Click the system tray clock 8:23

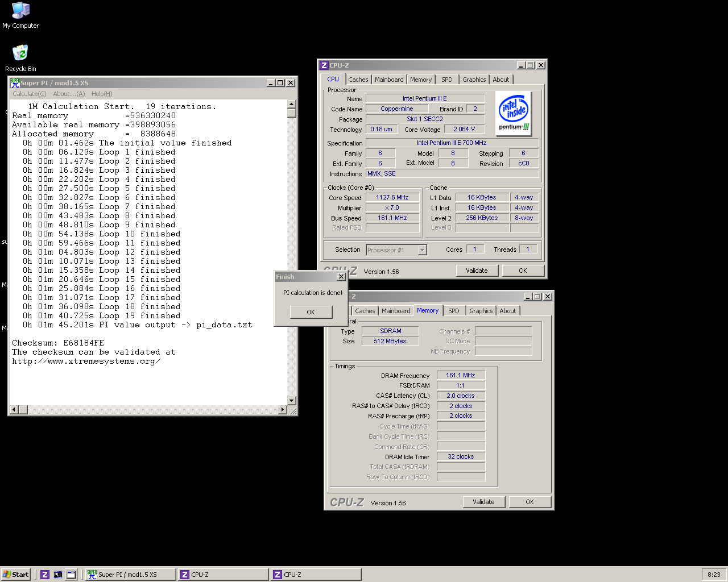[x=714, y=575]
